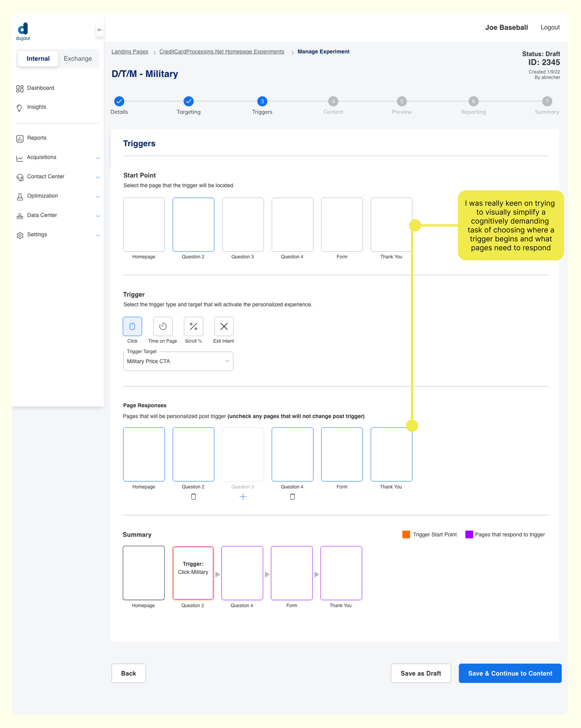Open Dashboard from the sidebar
Screen dimensions: 581x728
coord(40,88)
